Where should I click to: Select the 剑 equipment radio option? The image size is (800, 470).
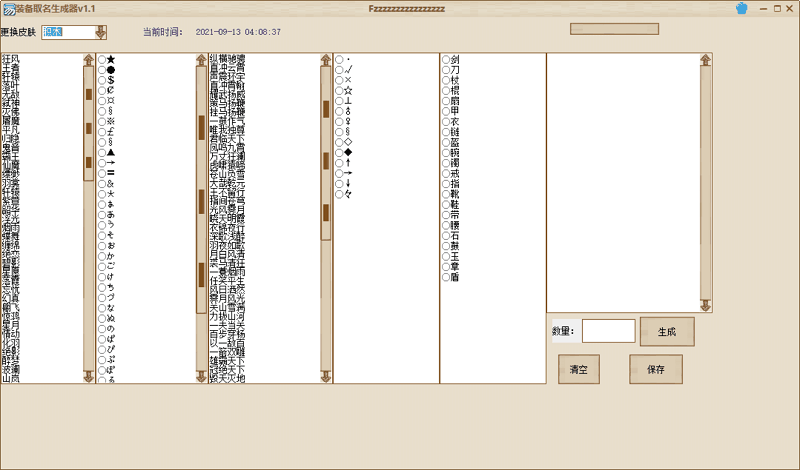pos(446,60)
